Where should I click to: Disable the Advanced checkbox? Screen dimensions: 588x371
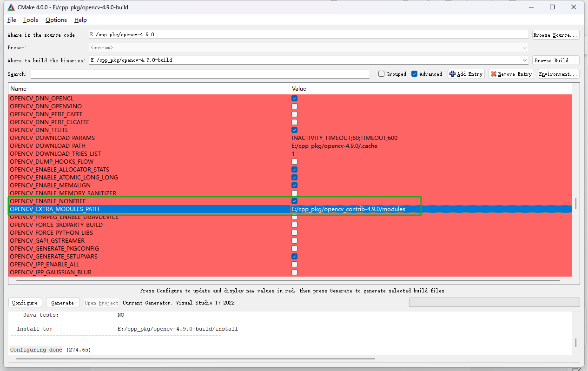click(414, 73)
